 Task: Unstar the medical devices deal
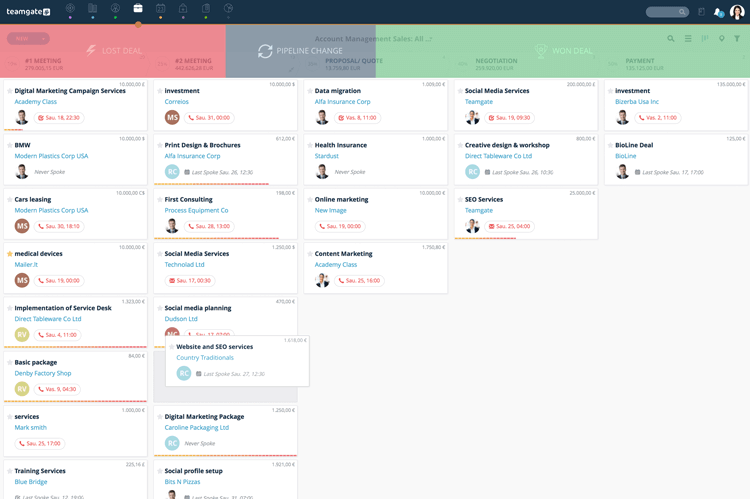[x=10, y=254]
